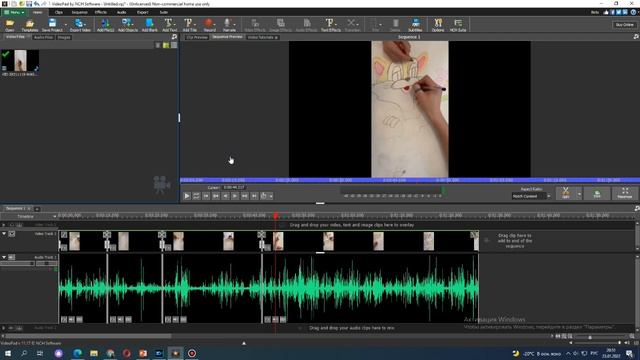Start recording with the Record icon
The width and height of the screenshot is (640, 360).
pyautogui.click(x=209, y=23)
